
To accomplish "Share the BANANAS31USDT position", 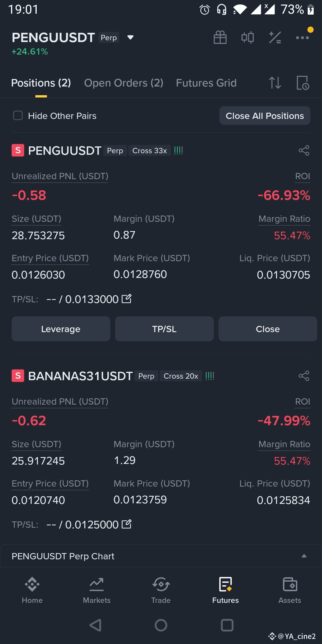I will coord(304,376).
